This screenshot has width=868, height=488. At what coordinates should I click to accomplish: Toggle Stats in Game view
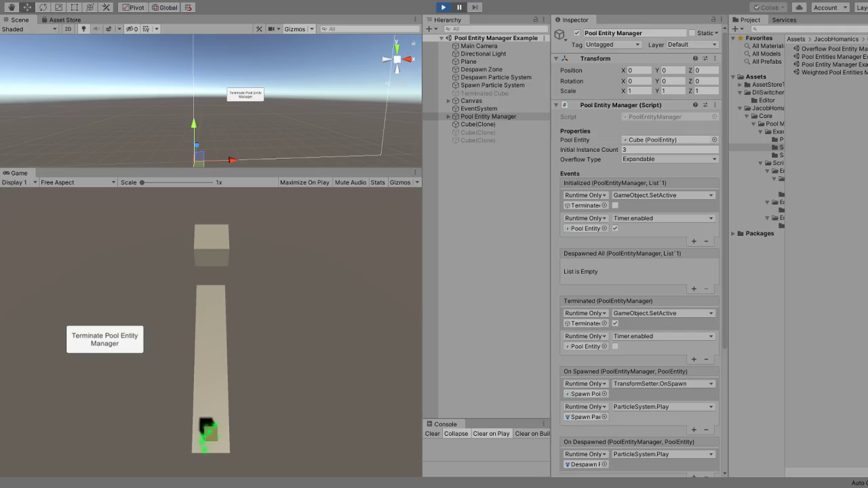(378, 182)
